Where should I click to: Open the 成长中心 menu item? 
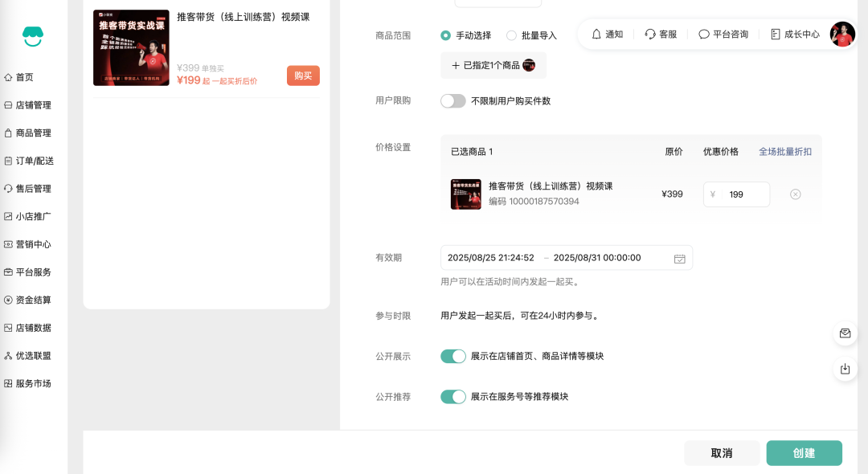click(x=793, y=34)
